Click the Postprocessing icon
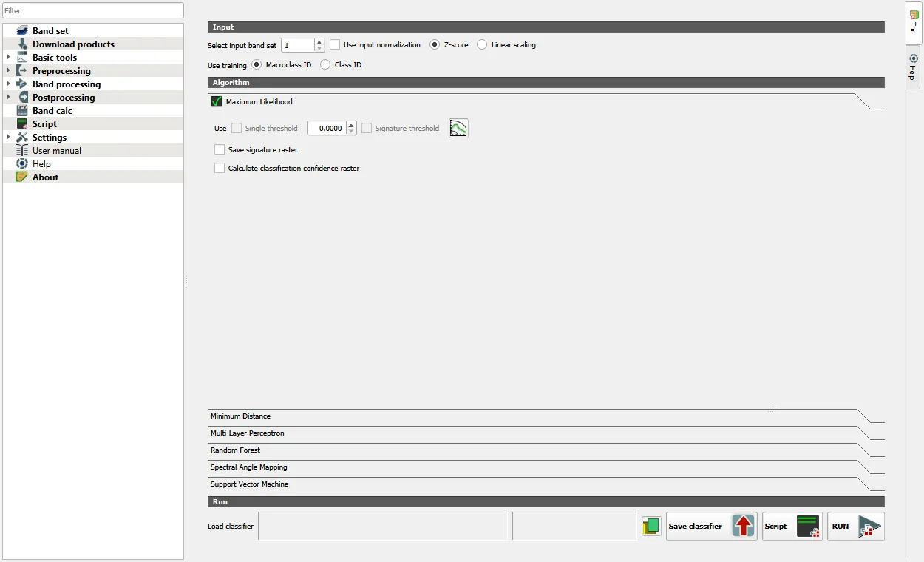This screenshot has height=562, width=924. pos(22,98)
